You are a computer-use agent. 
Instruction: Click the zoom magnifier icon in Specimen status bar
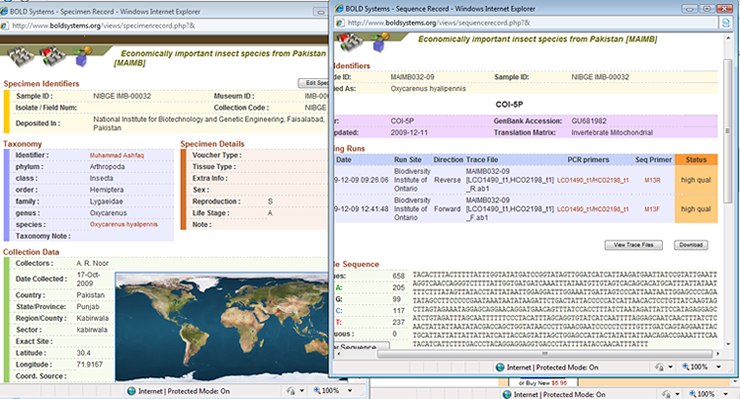point(317,391)
